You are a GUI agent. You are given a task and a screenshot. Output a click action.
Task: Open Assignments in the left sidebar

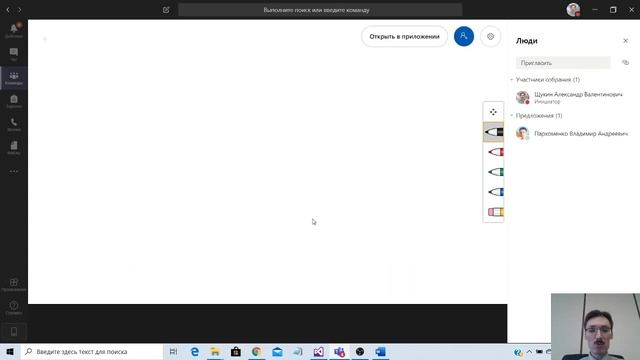click(14, 101)
